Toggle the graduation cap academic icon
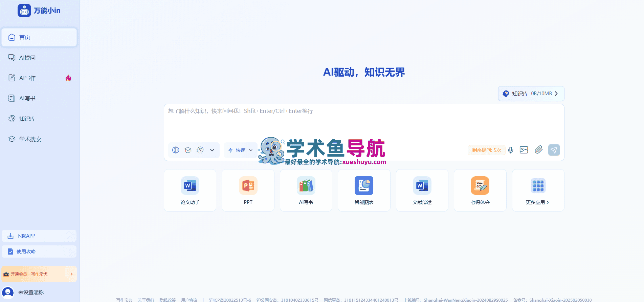Viewport: 644px width, 302px height. click(188, 150)
